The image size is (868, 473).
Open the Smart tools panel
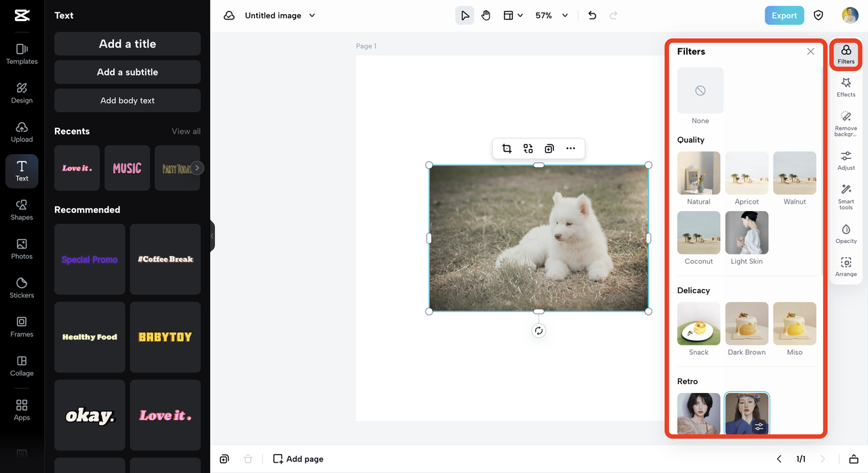pos(846,197)
